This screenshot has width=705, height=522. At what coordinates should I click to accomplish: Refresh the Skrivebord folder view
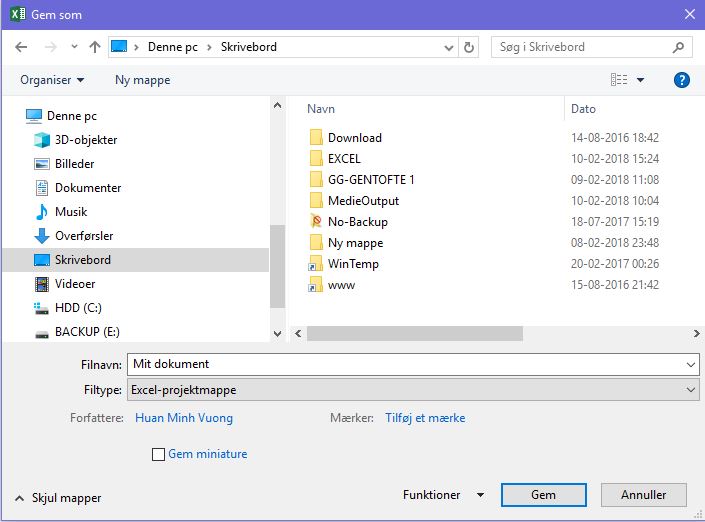point(469,47)
